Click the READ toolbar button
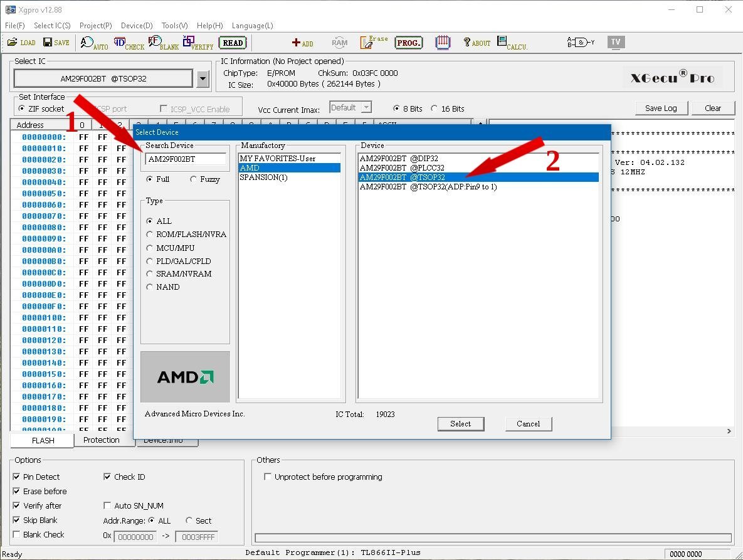Image resolution: width=743 pixels, height=560 pixels. [233, 43]
